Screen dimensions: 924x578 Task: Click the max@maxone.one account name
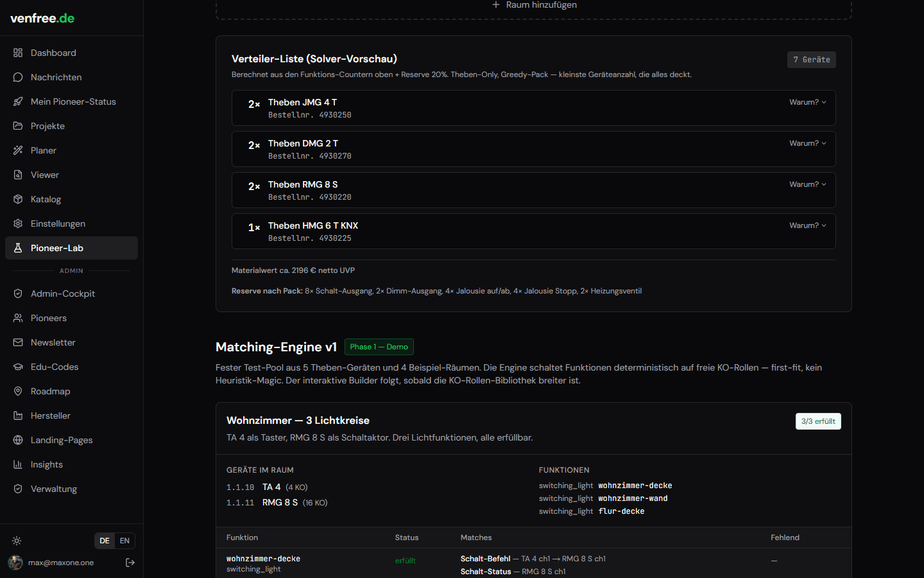(x=61, y=563)
